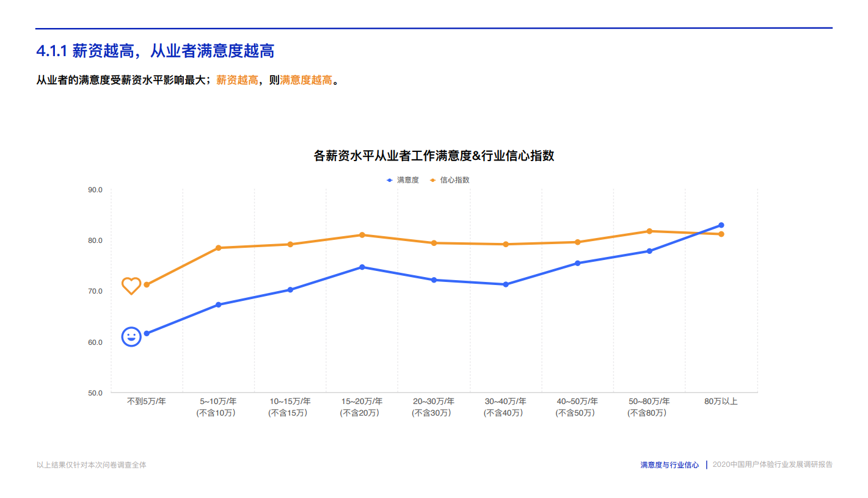Click the blue point at 30~40万/年
This screenshot has width=868, height=498.
pyautogui.click(x=506, y=284)
